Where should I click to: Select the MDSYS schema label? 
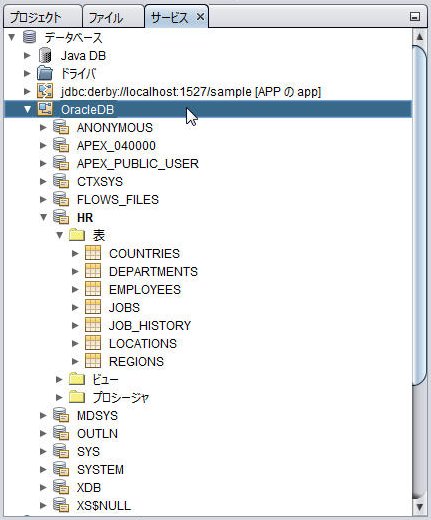97,416
